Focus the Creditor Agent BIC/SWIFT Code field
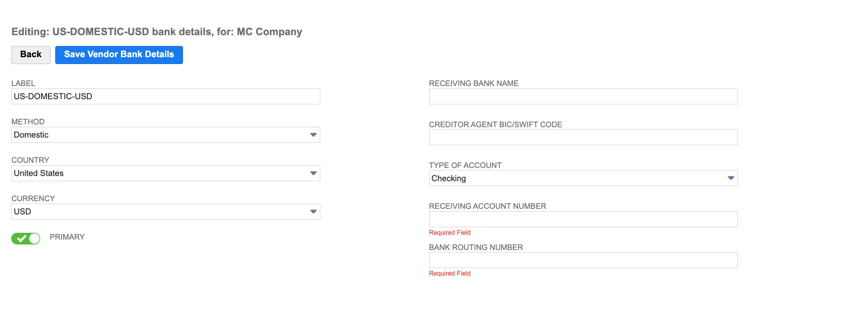868x324 pixels. coord(583,137)
